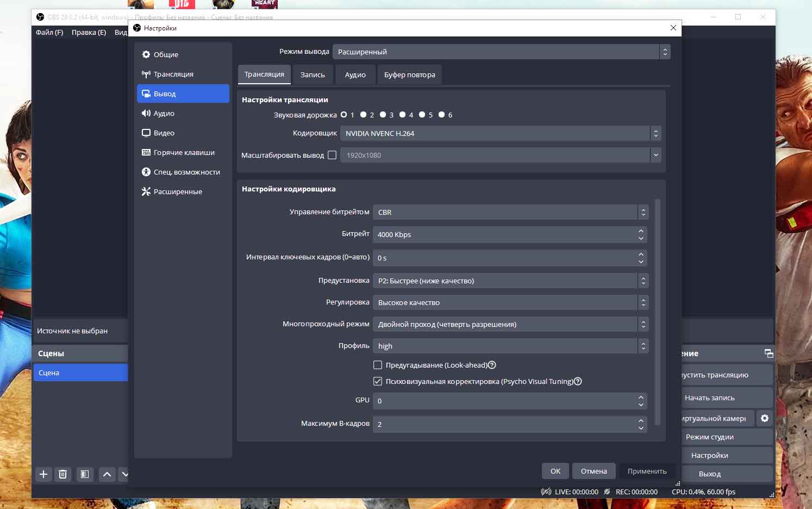Image resolution: width=812 pixels, height=509 pixels.
Task: Click Psycho Visual Tuning help icon
Action: 578,381
